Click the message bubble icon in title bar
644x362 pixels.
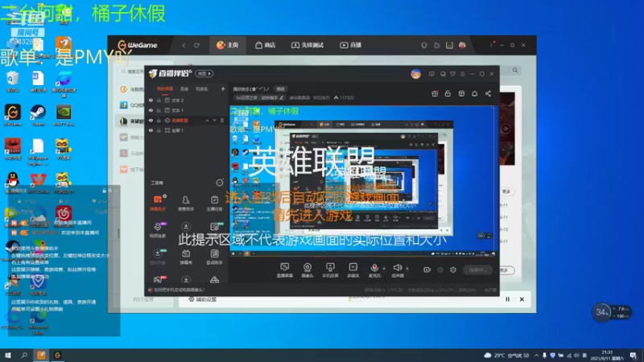(x=431, y=74)
